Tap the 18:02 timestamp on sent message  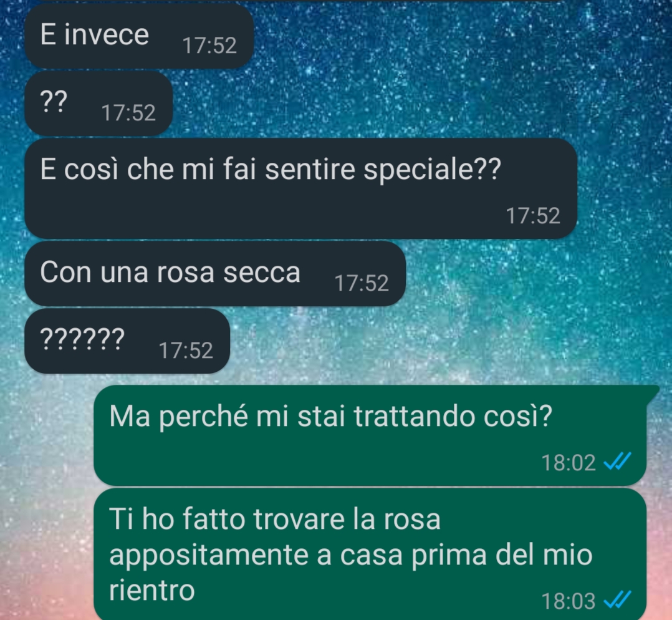(569, 463)
